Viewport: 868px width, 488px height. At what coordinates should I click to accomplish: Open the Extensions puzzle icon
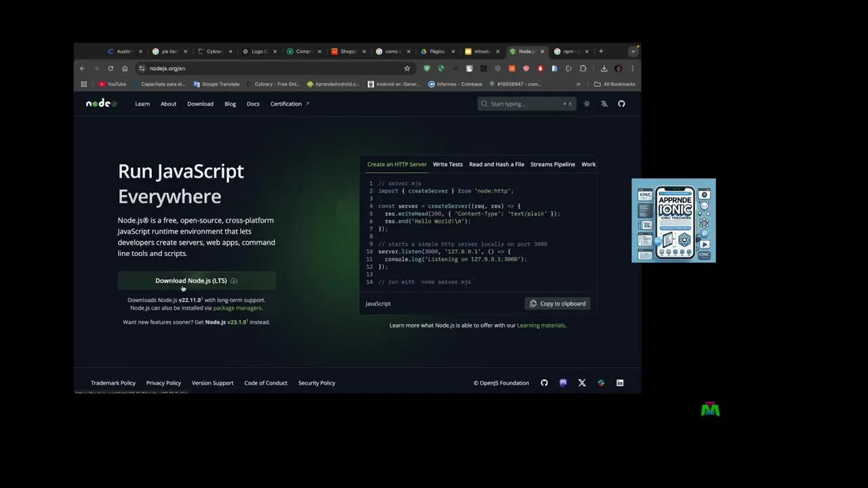(583, 68)
